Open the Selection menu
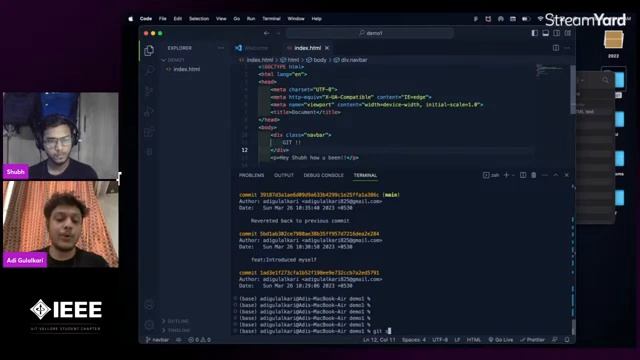The height and width of the screenshot is (360, 640). (199, 19)
